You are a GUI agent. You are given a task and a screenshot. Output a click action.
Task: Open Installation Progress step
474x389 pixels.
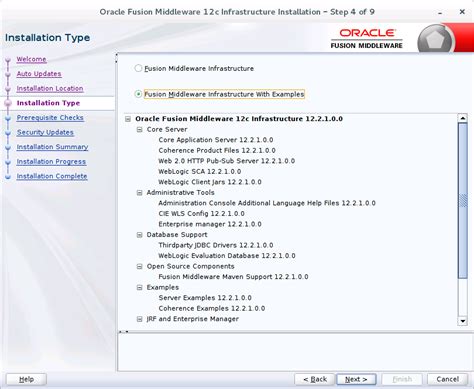51,162
